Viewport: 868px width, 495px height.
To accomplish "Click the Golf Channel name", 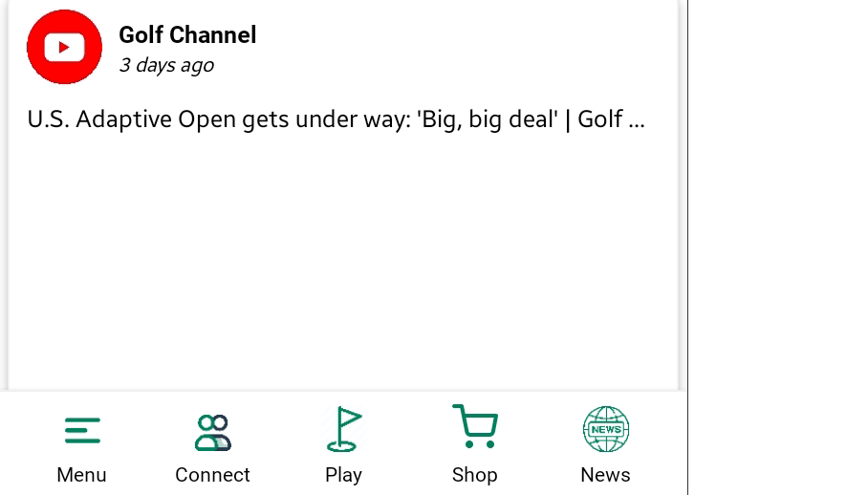I will [187, 35].
